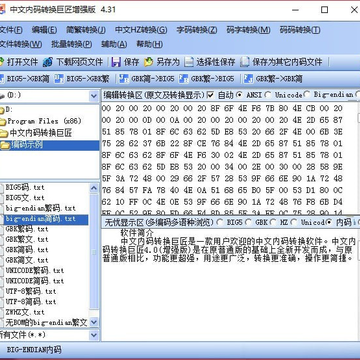The width and height of the screenshot is (360, 360).
Task: Select file 无BOM的big-endian繁文
Action: (x=46, y=323)
